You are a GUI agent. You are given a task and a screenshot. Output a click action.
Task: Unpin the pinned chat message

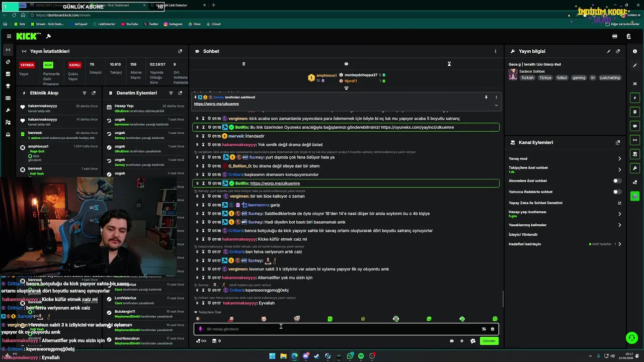point(486,97)
